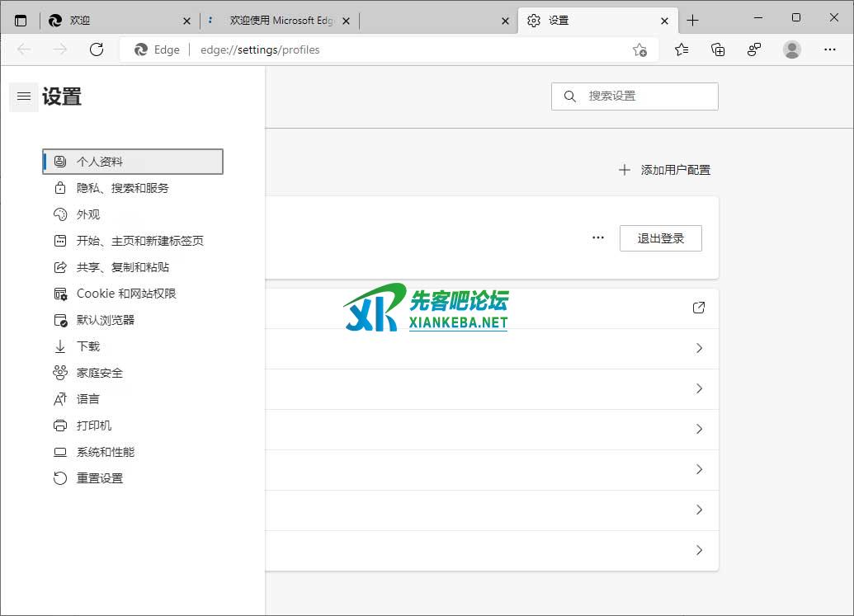
Task: Click 添加用户配置 to add profile
Action: point(665,170)
